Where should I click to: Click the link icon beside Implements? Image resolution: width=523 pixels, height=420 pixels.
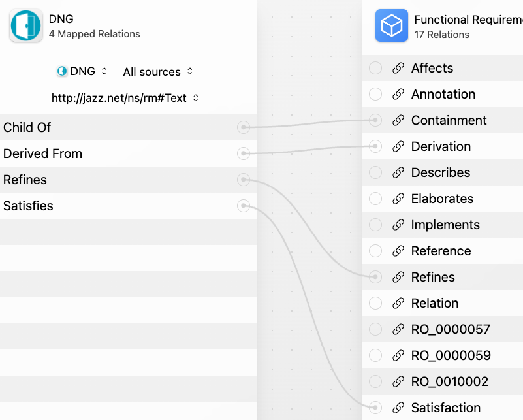click(398, 225)
